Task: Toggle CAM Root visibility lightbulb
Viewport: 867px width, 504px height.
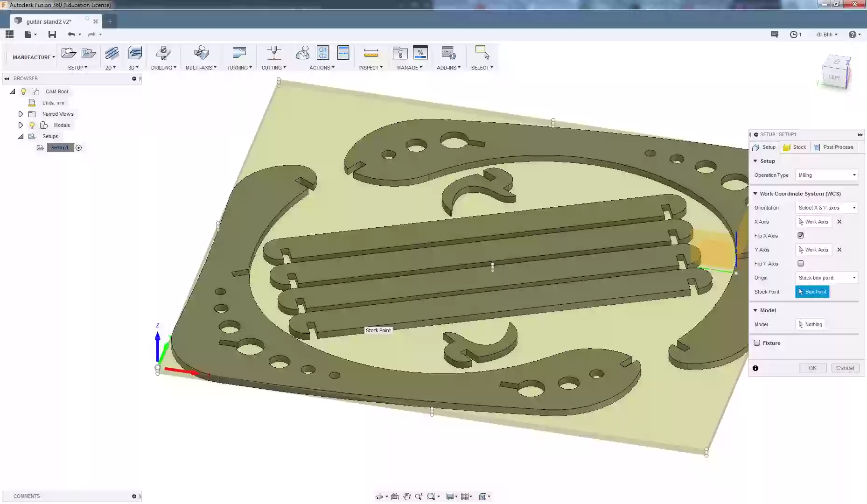Action: pos(23,91)
